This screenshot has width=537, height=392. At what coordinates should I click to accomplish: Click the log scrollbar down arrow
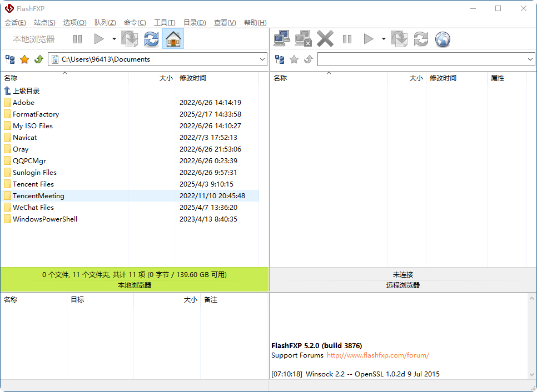tap(531, 375)
